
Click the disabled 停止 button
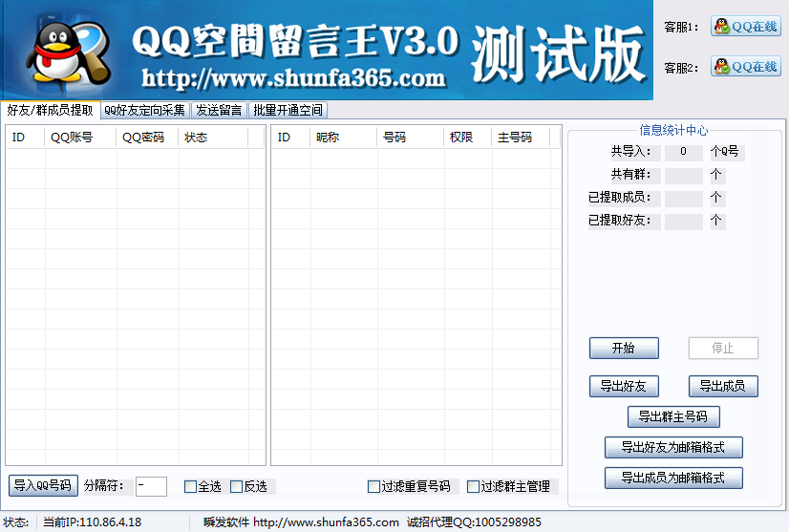(723, 349)
